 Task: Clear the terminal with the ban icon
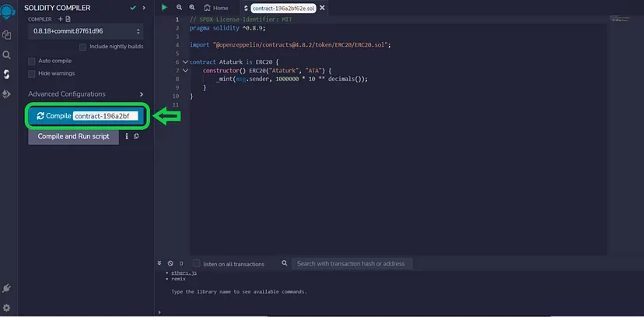(170, 264)
